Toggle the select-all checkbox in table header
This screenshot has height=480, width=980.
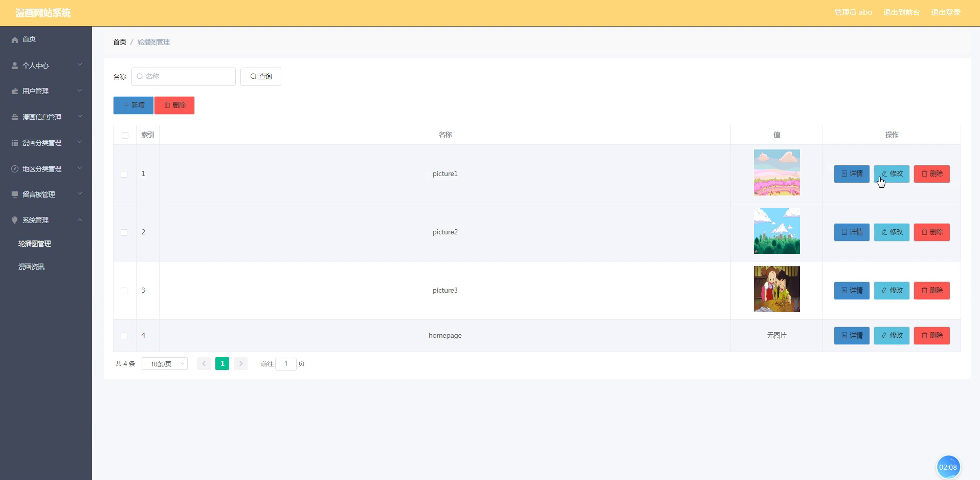pyautogui.click(x=125, y=135)
